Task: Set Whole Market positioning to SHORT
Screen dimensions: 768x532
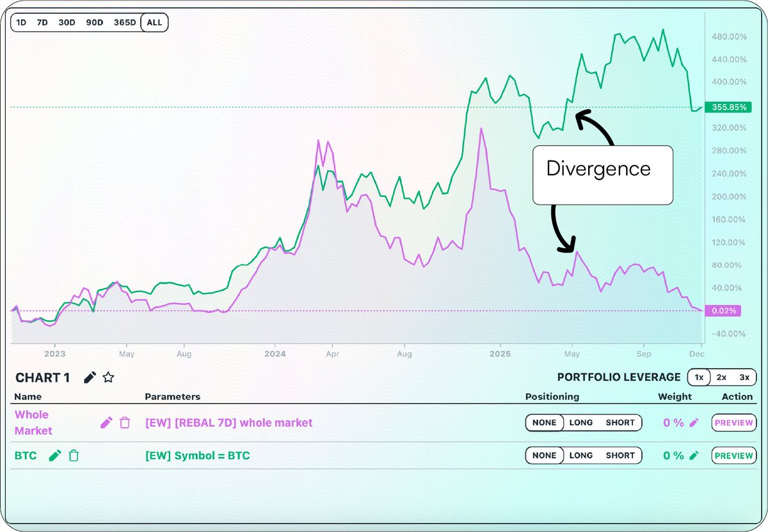Action: (x=620, y=423)
